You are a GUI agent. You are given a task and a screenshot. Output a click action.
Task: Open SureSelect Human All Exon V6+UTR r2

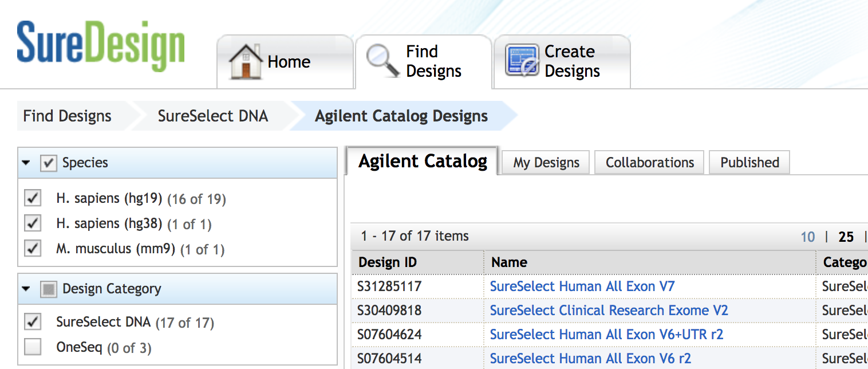click(607, 335)
